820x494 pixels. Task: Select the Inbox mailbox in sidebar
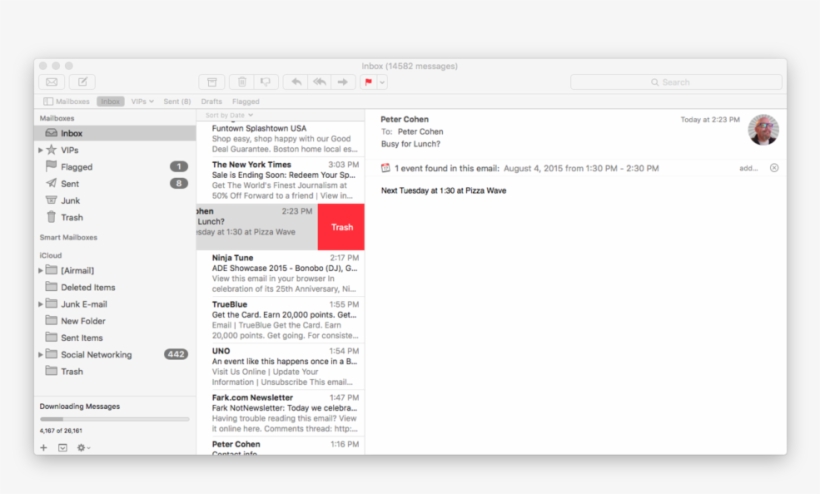[x=115, y=133]
